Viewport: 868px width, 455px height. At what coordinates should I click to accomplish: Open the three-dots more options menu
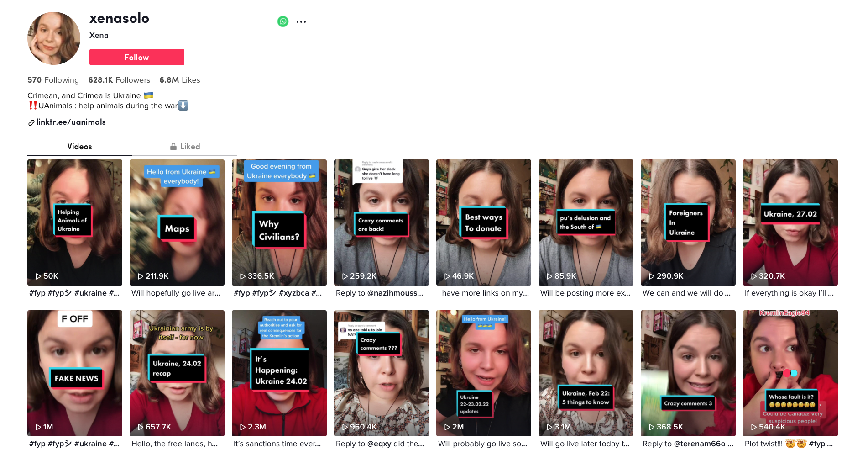301,21
